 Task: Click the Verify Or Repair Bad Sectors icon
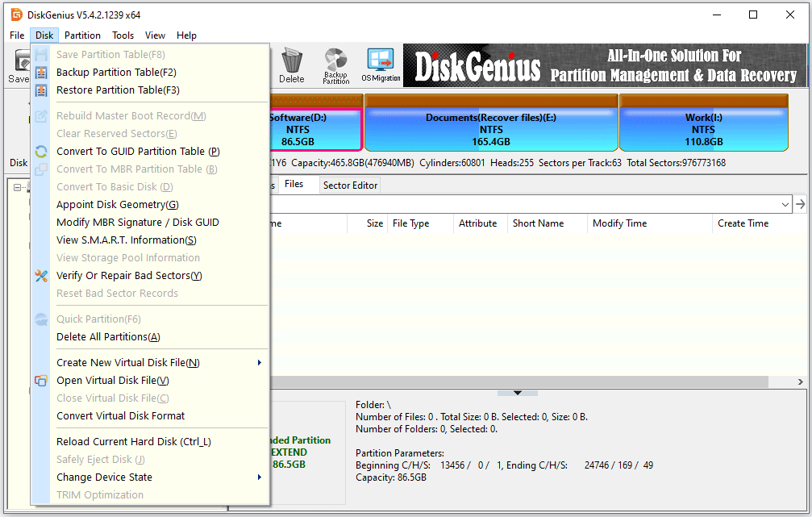click(x=41, y=276)
